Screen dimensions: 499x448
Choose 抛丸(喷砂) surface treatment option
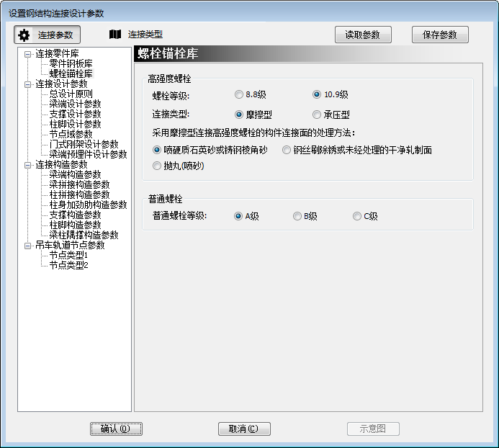157,166
